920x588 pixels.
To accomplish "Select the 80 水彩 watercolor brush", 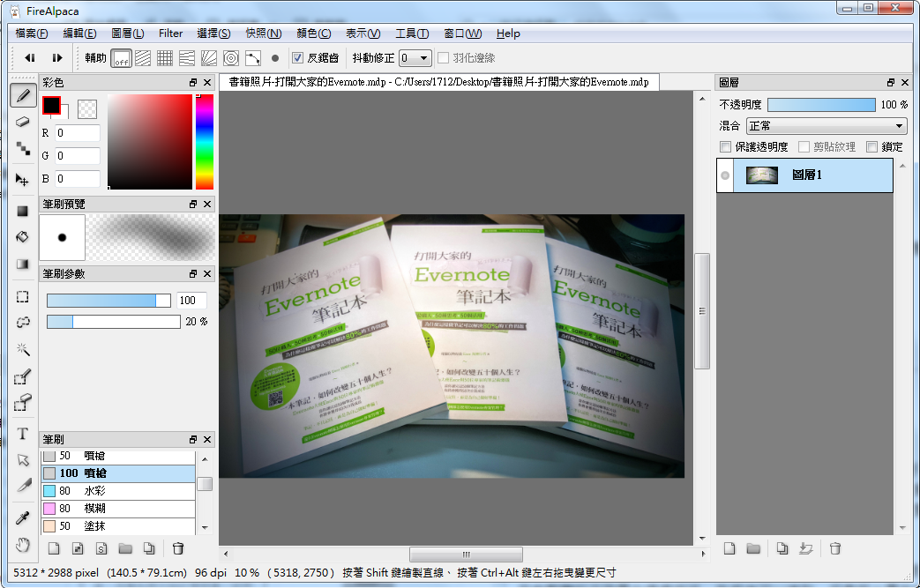I will point(118,491).
